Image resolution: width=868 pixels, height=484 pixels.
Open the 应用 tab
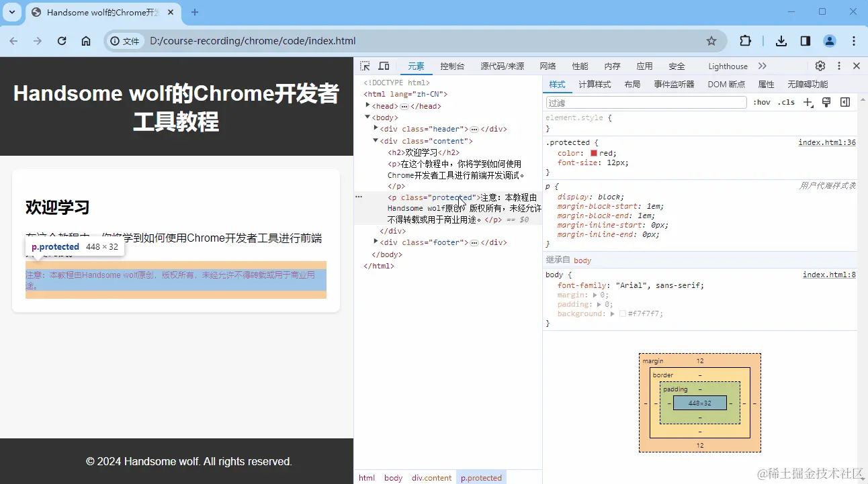[644, 66]
